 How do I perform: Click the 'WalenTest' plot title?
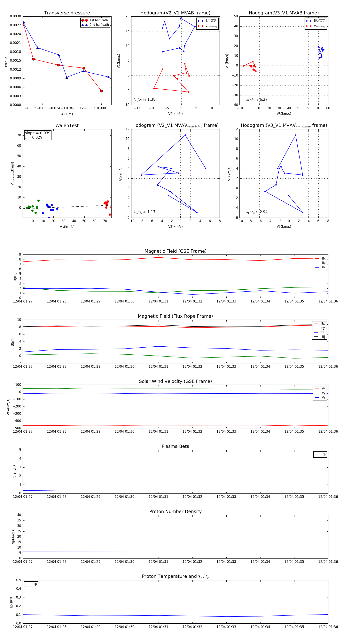[x=67, y=125]
